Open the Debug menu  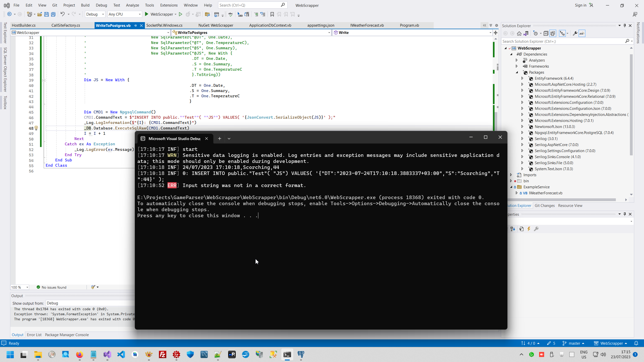click(x=101, y=5)
